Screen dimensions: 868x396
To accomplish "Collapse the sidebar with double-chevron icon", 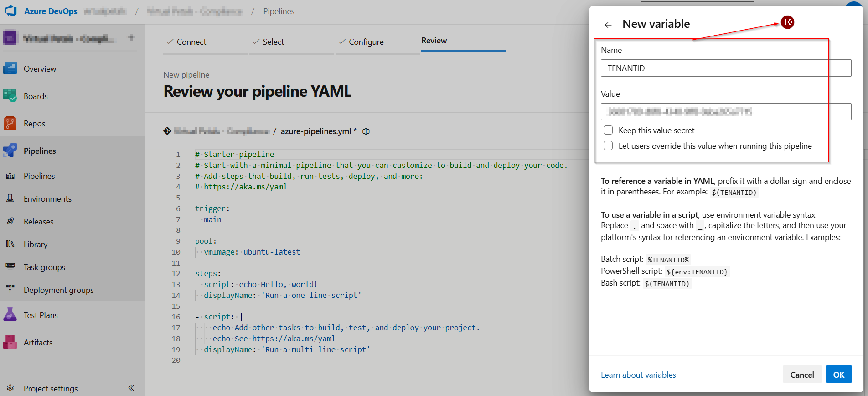I will (131, 388).
